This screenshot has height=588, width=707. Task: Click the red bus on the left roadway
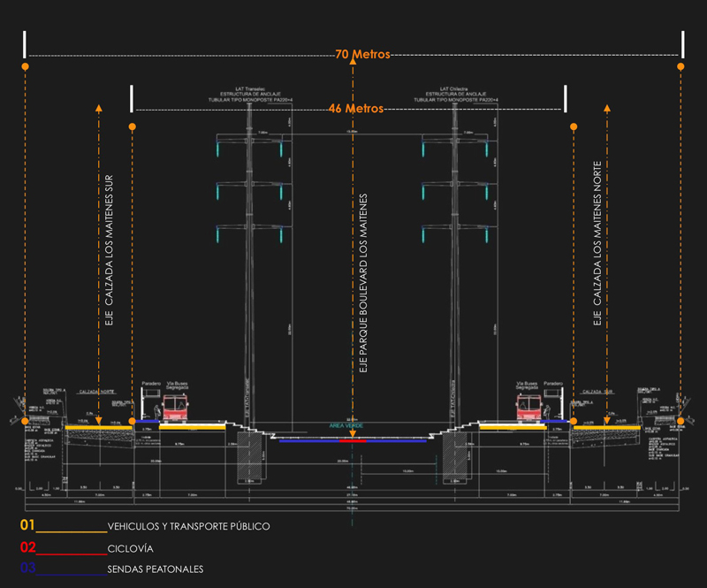tap(174, 408)
